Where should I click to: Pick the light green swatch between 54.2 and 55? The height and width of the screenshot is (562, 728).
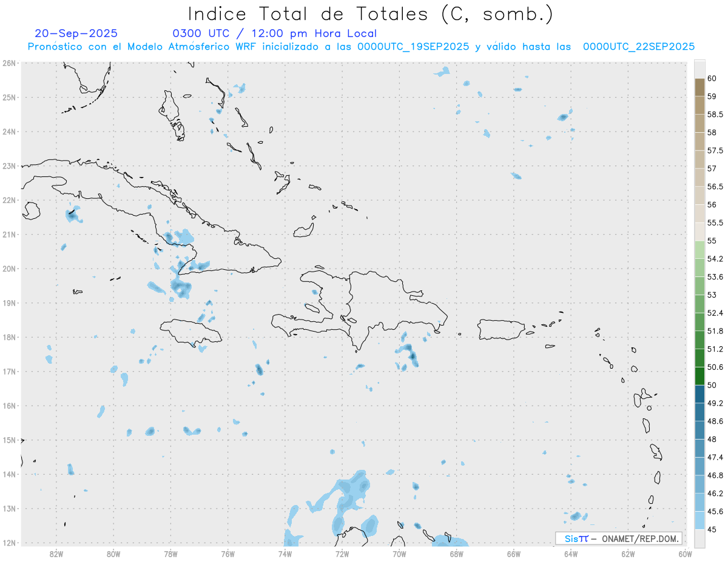699,250
